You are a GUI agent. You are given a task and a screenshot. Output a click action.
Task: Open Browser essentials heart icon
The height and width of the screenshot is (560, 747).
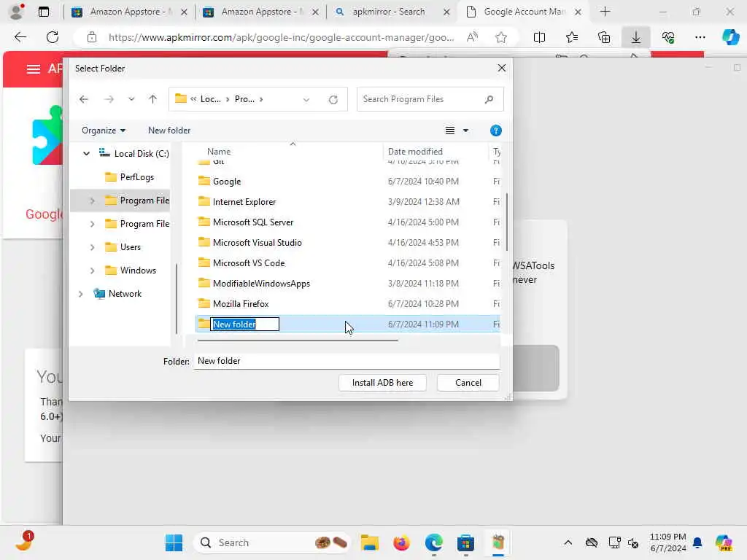click(x=668, y=37)
